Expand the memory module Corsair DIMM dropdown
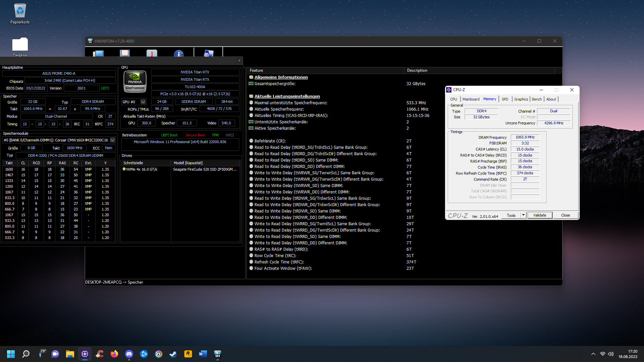 113,140
